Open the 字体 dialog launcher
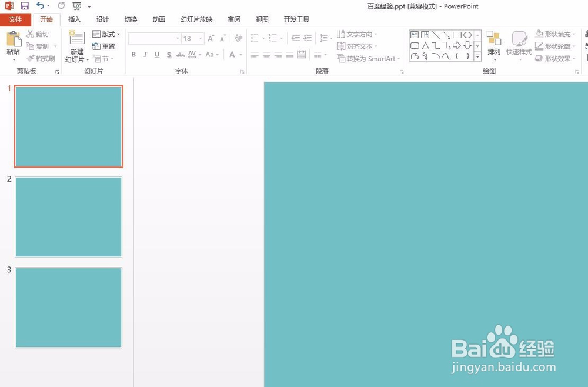Image resolution: width=588 pixels, height=387 pixels. (242, 71)
